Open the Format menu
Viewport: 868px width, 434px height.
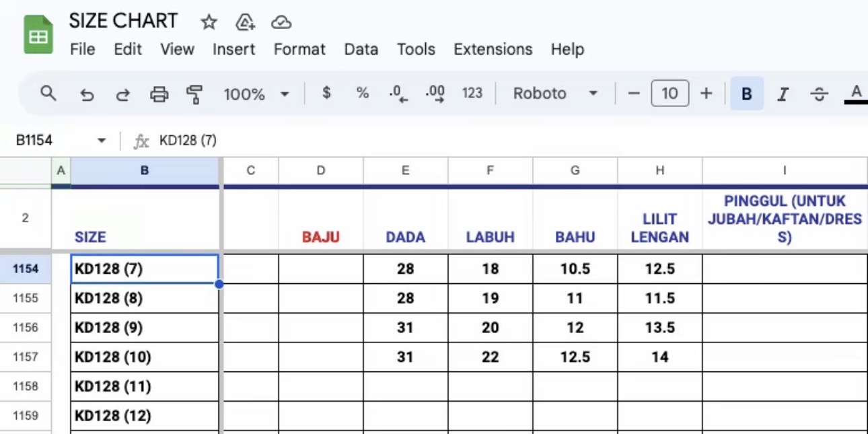pos(299,49)
